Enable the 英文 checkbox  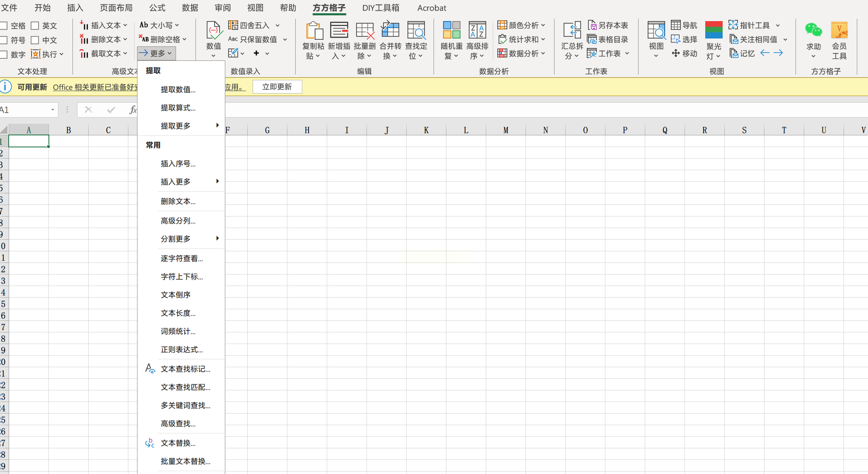pyautogui.click(x=35, y=26)
